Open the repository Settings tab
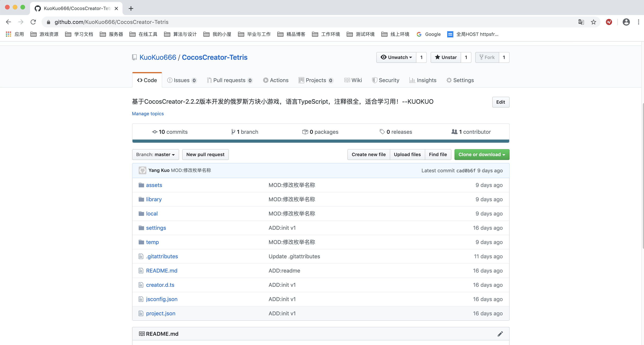 pyautogui.click(x=460, y=80)
